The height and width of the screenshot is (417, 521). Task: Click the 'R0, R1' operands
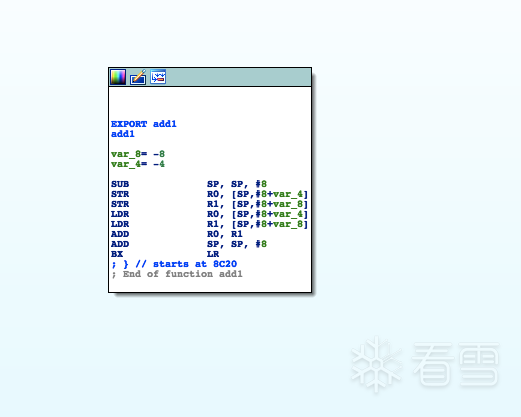(x=225, y=234)
